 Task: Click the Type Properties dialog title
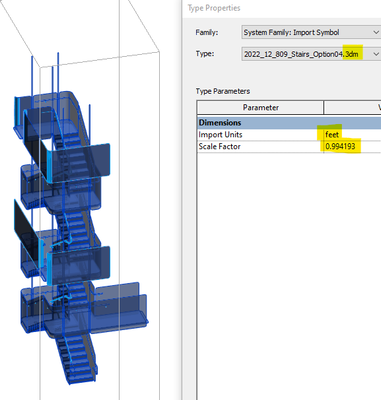pos(214,8)
